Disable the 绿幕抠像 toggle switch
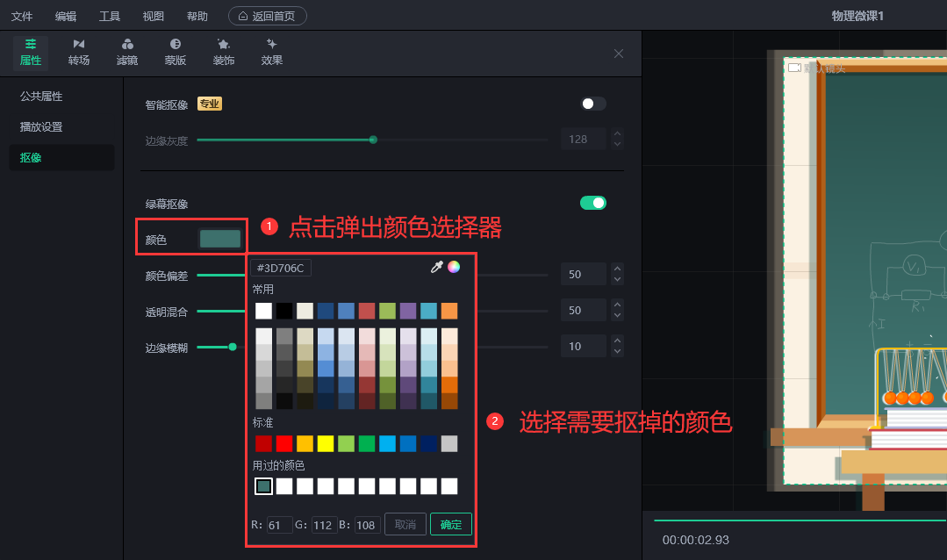Viewport: 947px width, 560px height. [x=593, y=203]
